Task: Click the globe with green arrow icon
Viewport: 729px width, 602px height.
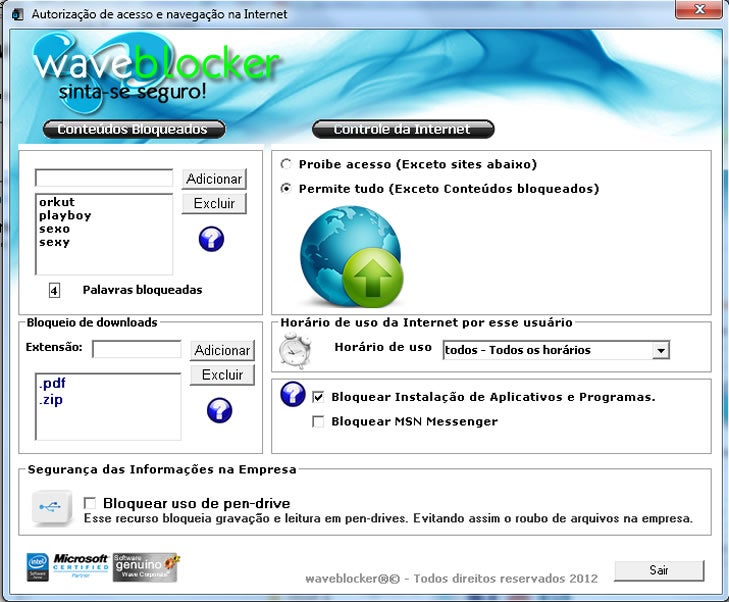Action: pyautogui.click(x=352, y=256)
